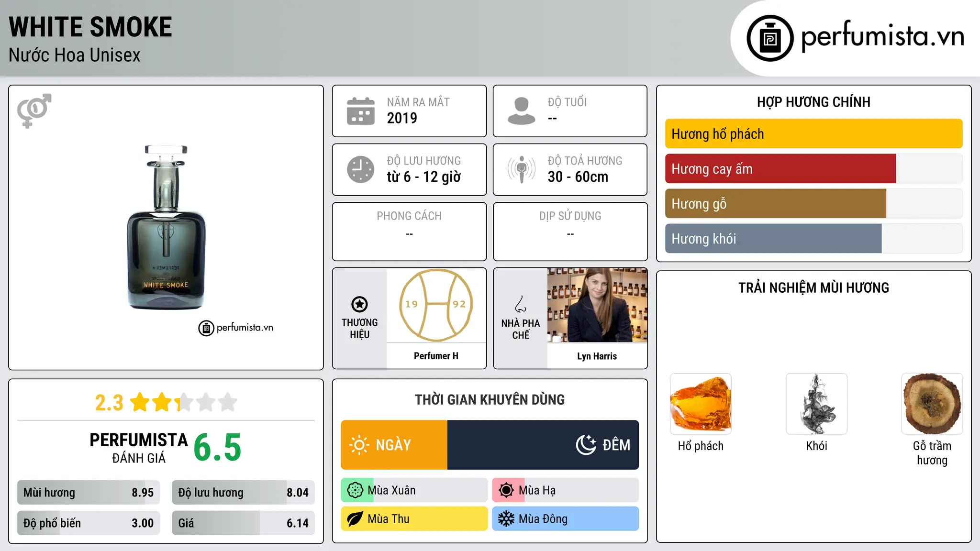Click the winter snowflake icon
The height and width of the screenshot is (551, 980).
pos(506,519)
